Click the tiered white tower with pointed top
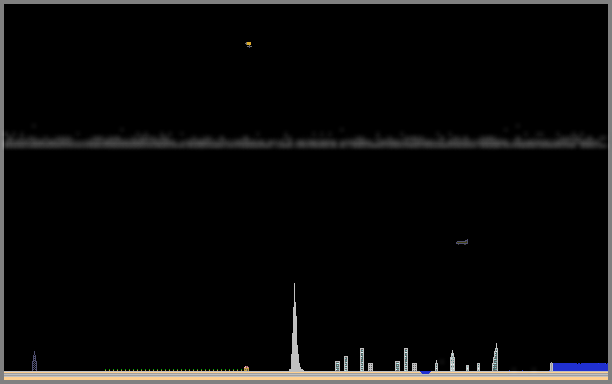Image resolution: width=612 pixels, height=384 pixels. [452, 361]
